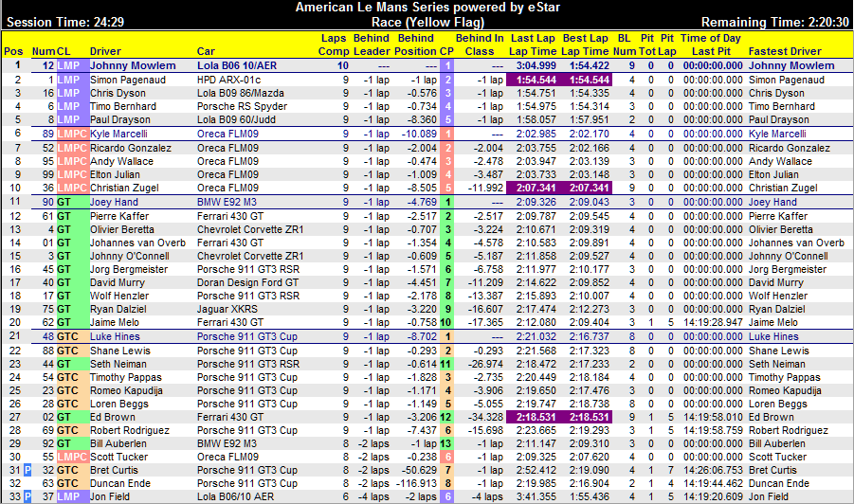
Task: Select the LMP class badge in Johnny Mowlem's row
Action: point(70,66)
